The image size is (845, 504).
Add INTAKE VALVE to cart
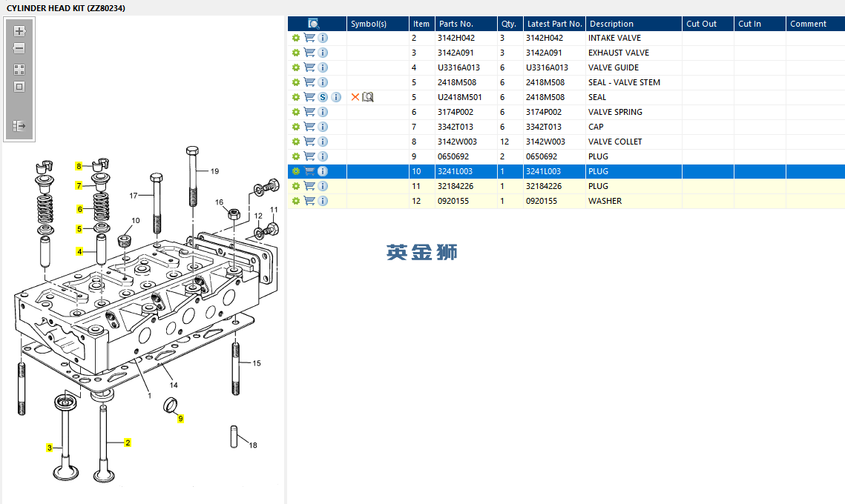click(x=309, y=38)
